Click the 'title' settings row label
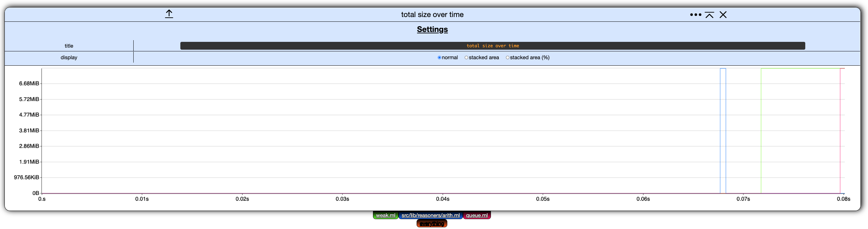The height and width of the screenshot is (229, 868). 69,46
